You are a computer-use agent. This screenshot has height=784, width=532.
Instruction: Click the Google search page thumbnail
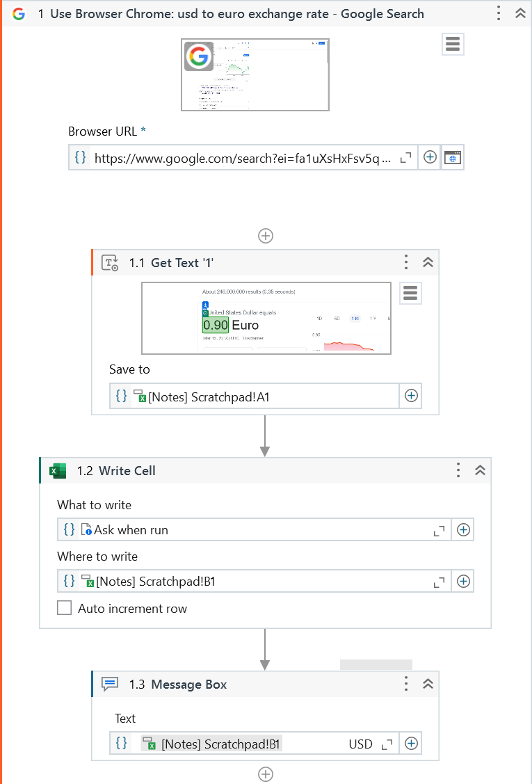[255, 74]
